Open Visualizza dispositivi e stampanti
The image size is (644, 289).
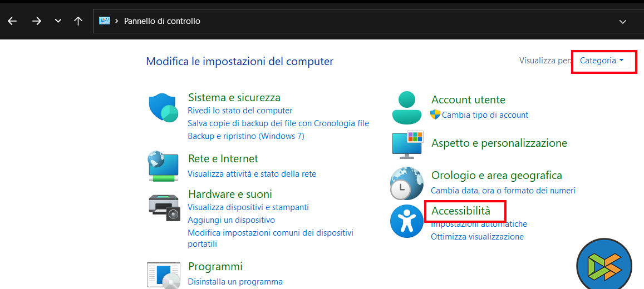[x=248, y=207]
